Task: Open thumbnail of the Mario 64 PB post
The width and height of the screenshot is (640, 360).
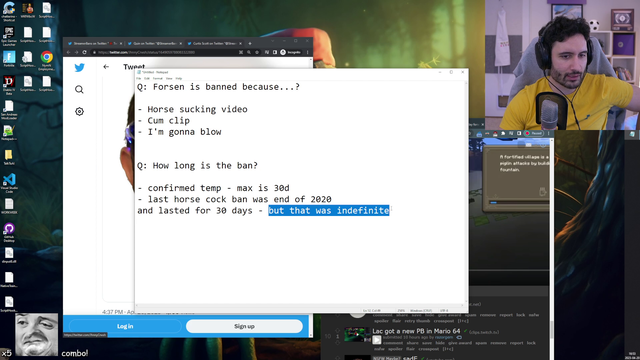Action: [357, 334]
